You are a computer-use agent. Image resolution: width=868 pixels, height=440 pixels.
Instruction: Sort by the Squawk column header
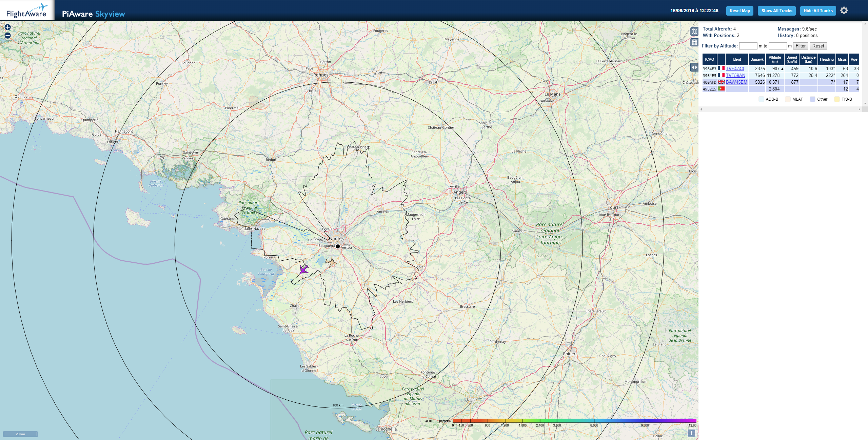coord(756,59)
